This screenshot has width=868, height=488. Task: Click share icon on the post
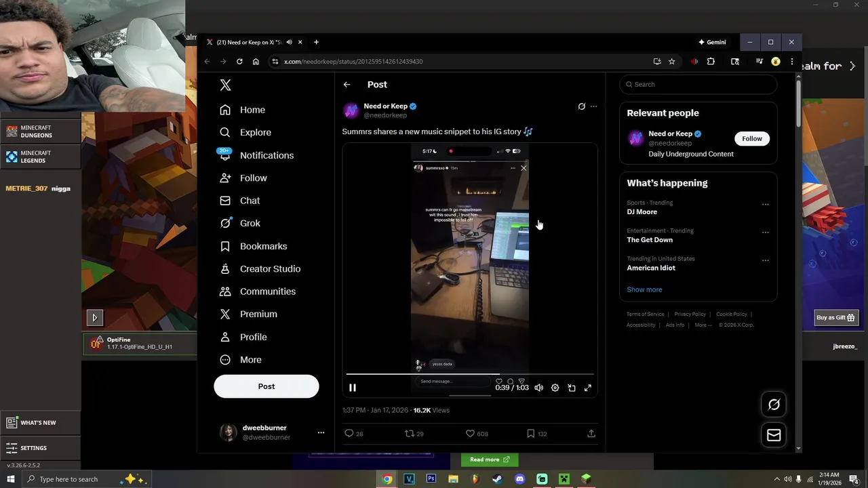tap(591, 433)
